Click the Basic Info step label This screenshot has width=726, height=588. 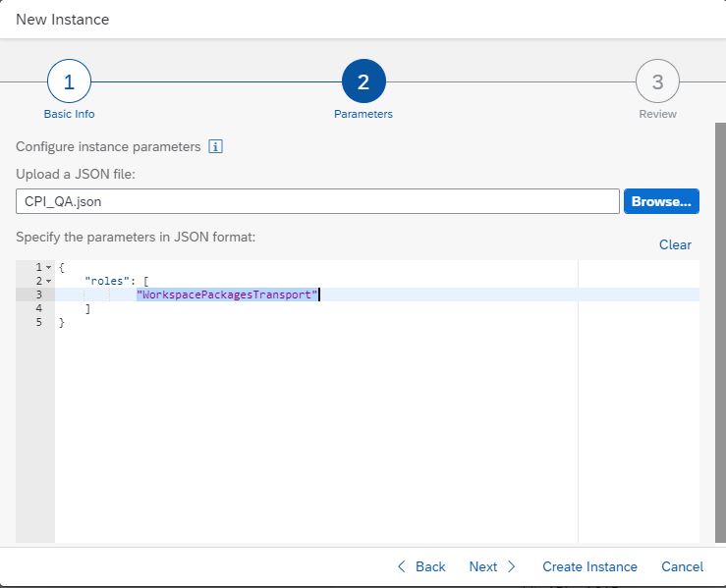coord(69,114)
